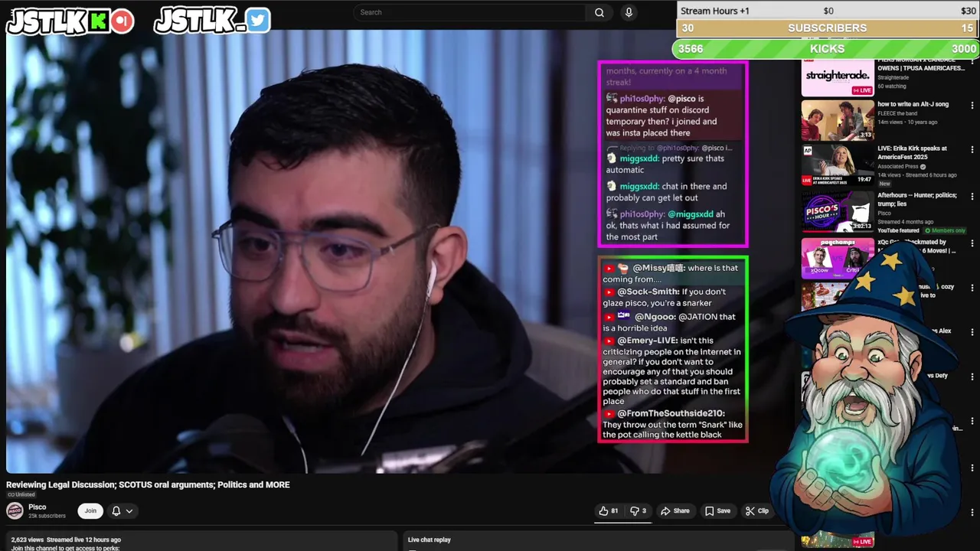Screen dimensions: 980x551
Task: Click 'LIVE: Erika Kirk speaks at AmericaFest 2025' title
Action: pos(912,152)
